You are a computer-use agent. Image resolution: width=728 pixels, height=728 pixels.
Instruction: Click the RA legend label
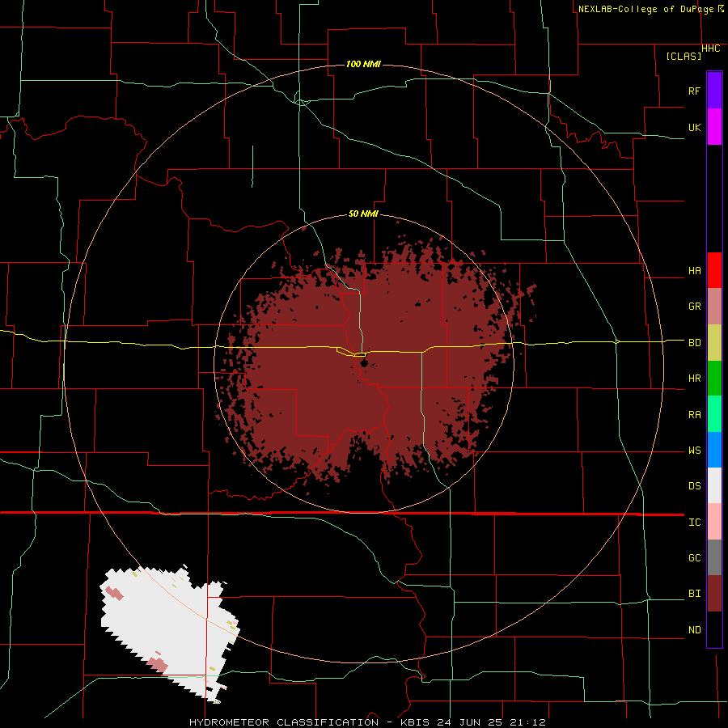[695, 415]
